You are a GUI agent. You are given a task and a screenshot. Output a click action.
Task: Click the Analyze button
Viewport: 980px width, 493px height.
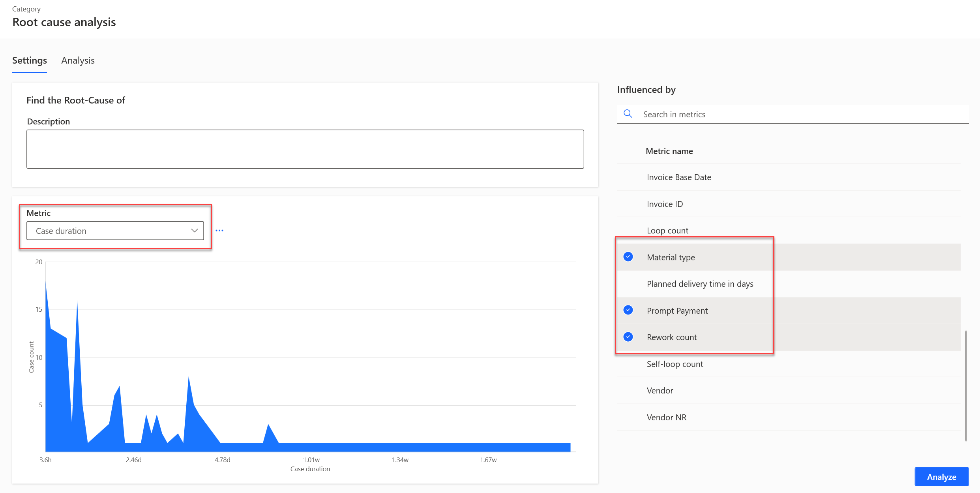[x=941, y=476]
